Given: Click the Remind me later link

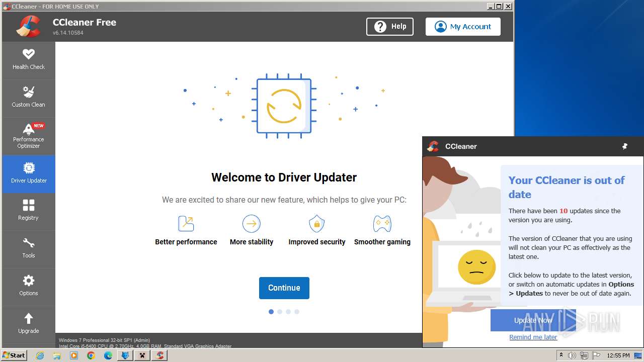Looking at the screenshot, I should [x=533, y=337].
